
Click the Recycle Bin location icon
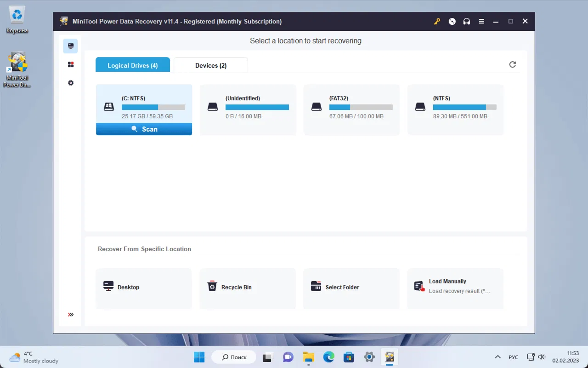[212, 286]
